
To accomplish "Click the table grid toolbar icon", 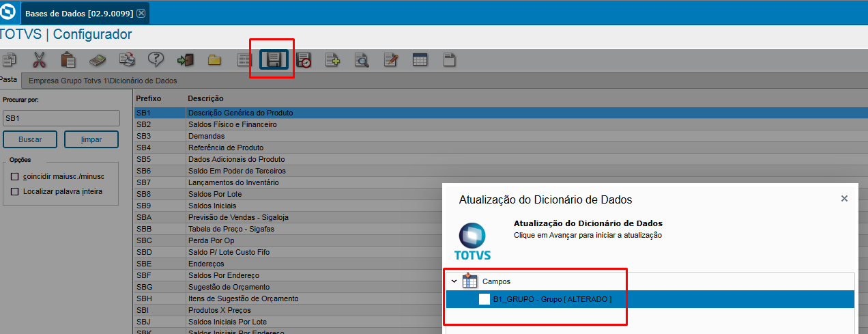I will (x=420, y=60).
